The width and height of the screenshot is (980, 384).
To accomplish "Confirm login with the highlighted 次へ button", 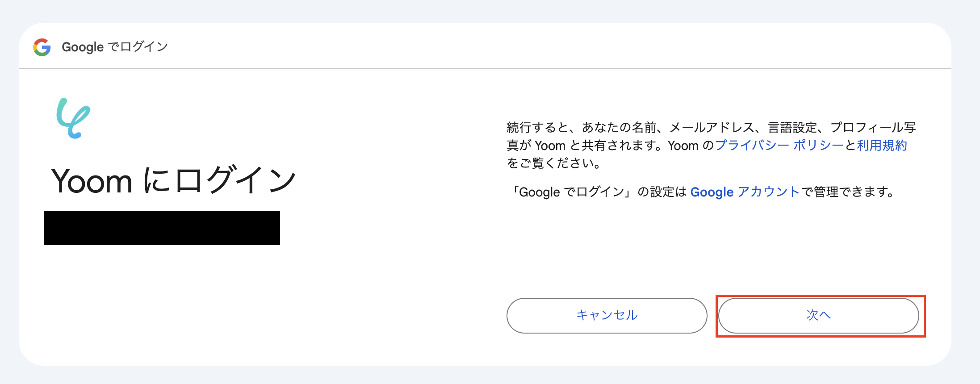I will 819,315.
